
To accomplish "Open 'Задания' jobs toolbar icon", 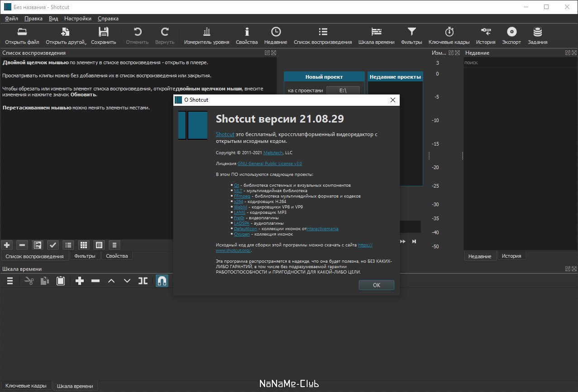I will (537, 36).
